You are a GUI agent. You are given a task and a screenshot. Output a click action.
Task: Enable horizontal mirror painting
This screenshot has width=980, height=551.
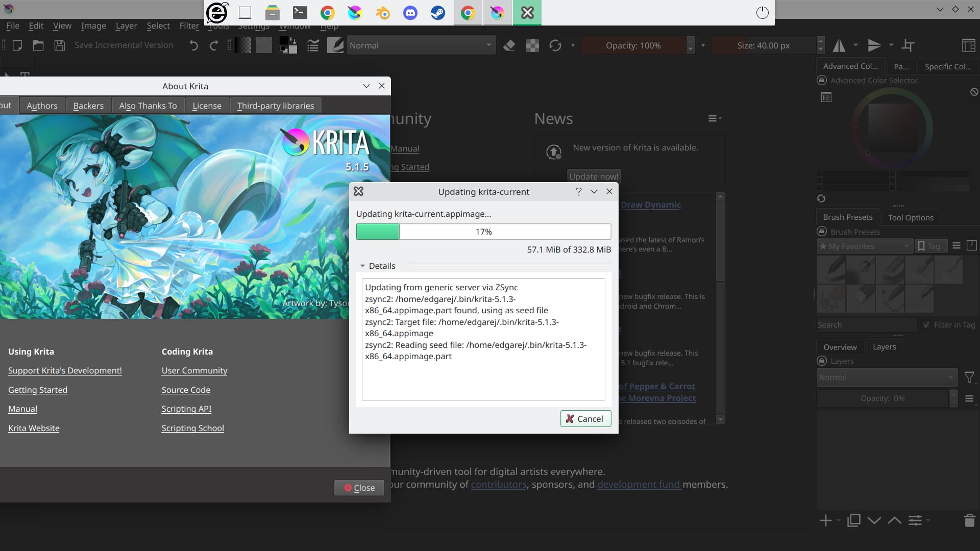tap(840, 45)
